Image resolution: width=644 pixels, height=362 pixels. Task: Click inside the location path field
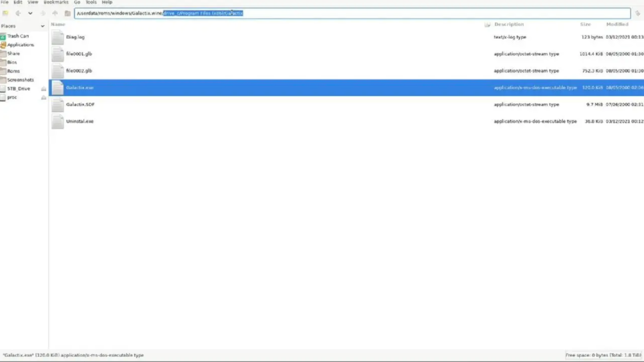click(352, 13)
